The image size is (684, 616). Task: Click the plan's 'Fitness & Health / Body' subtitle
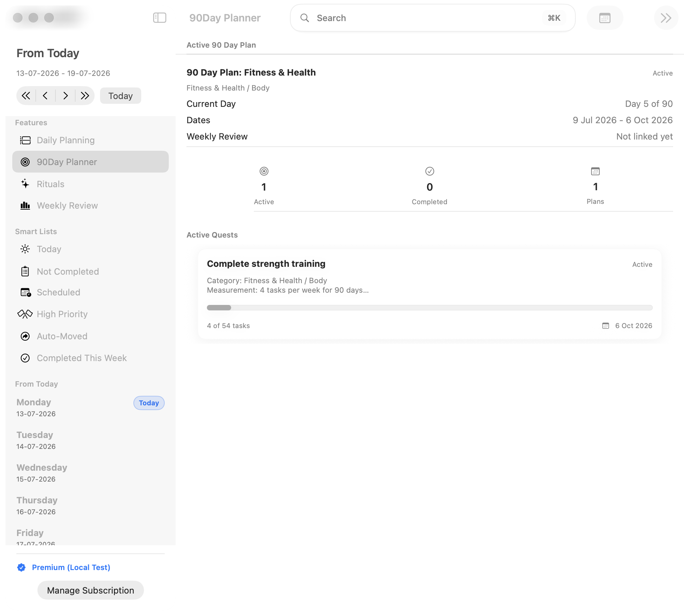228,88
